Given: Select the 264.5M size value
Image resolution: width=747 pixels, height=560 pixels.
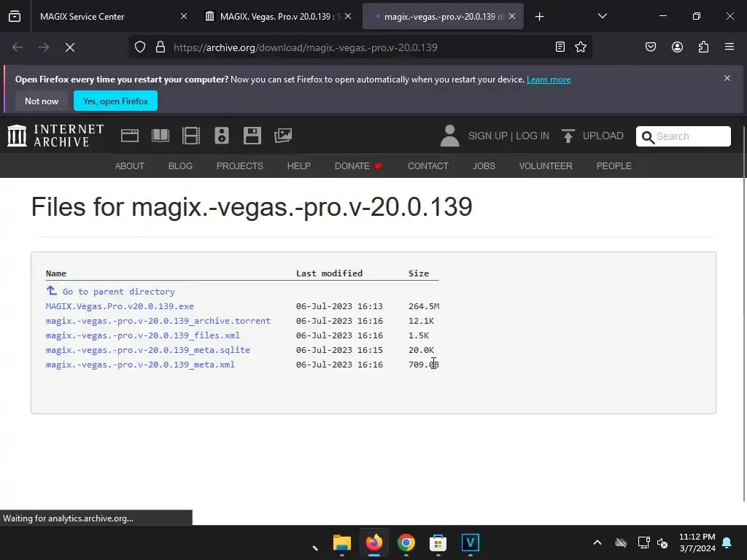Looking at the screenshot, I should click(424, 306).
